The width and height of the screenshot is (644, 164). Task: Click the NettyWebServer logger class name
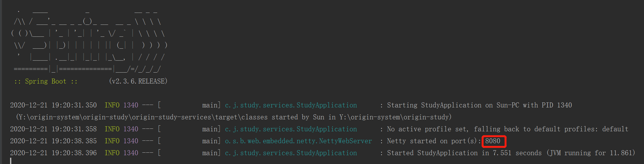[x=299, y=141]
